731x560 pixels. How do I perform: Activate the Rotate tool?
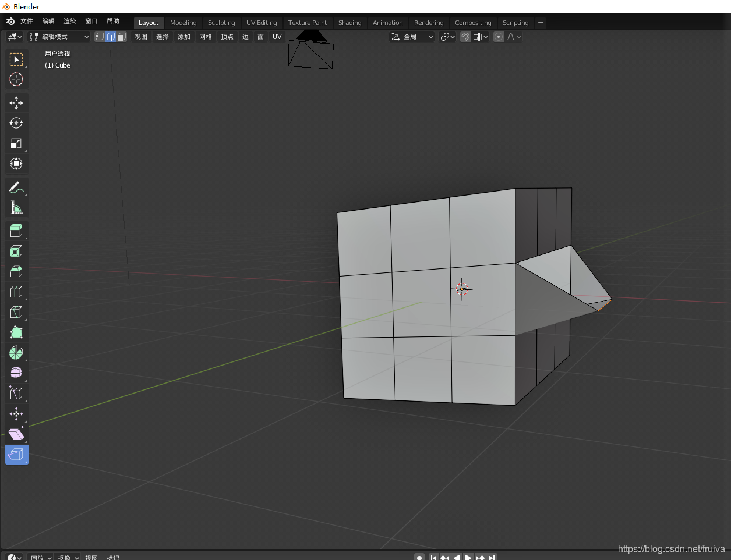16,123
